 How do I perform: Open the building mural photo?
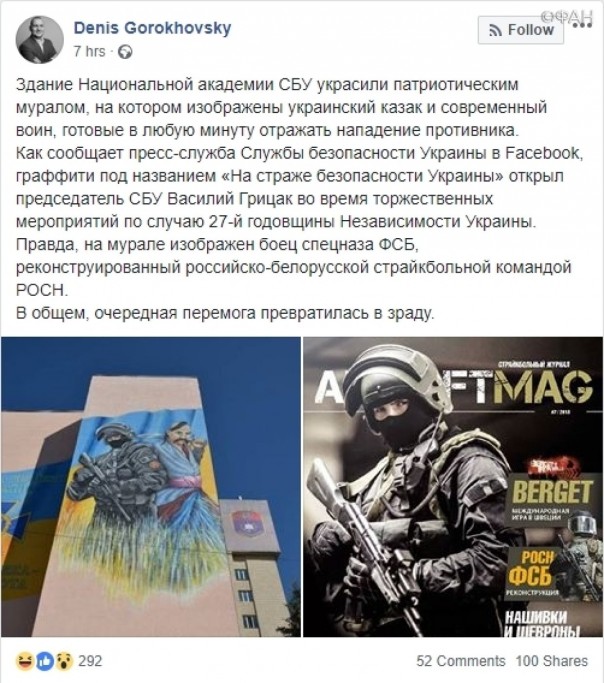(151, 487)
